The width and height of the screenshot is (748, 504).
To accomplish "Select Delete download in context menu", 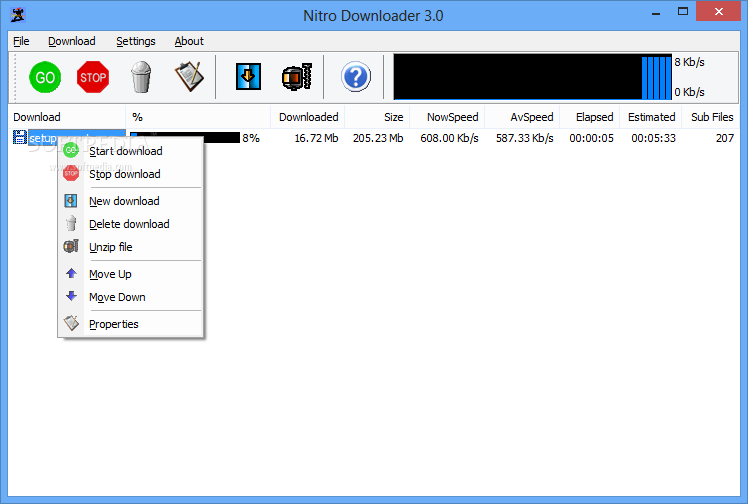I will point(129,224).
